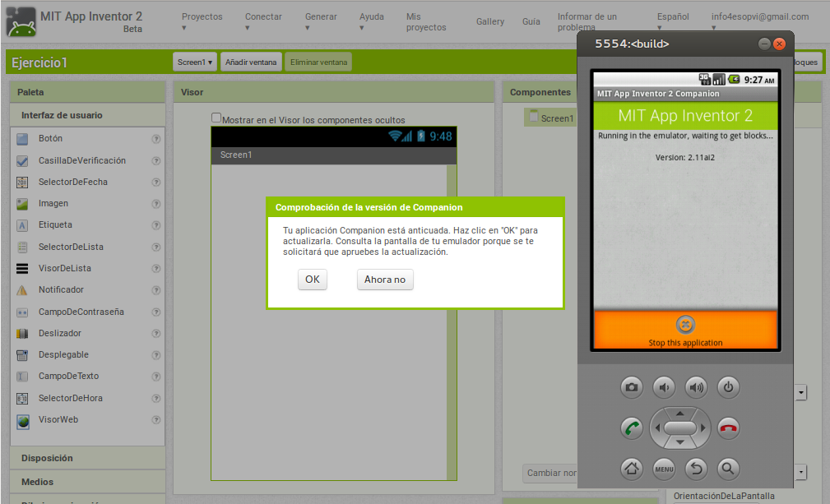The height and width of the screenshot is (504, 830).
Task: Click the emulator D-pad left arrow
Action: click(657, 428)
